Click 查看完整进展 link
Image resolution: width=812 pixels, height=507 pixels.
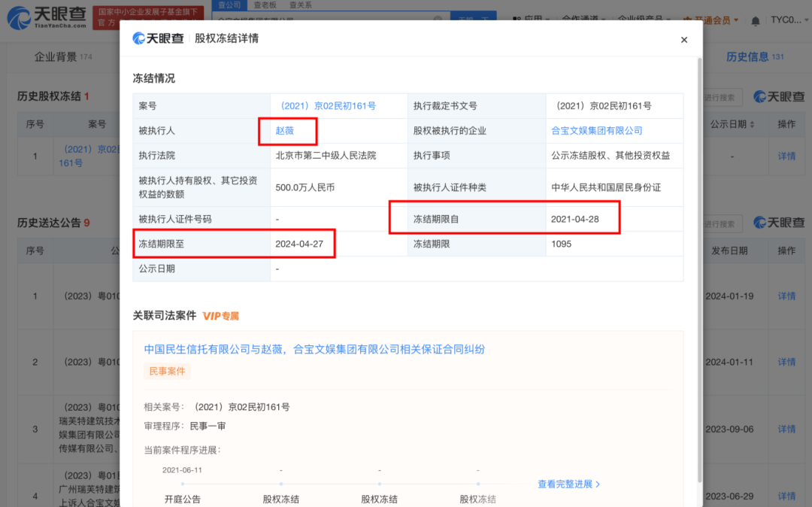pyautogui.click(x=568, y=484)
